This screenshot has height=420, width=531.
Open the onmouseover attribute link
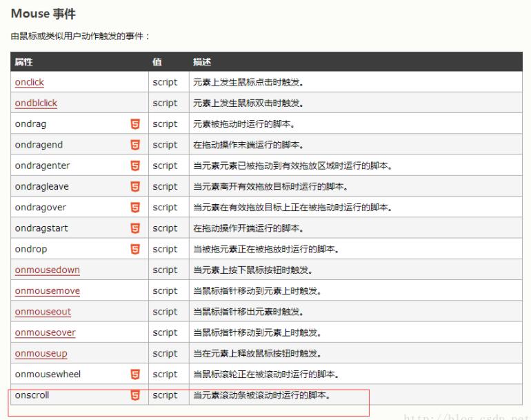click(45, 332)
